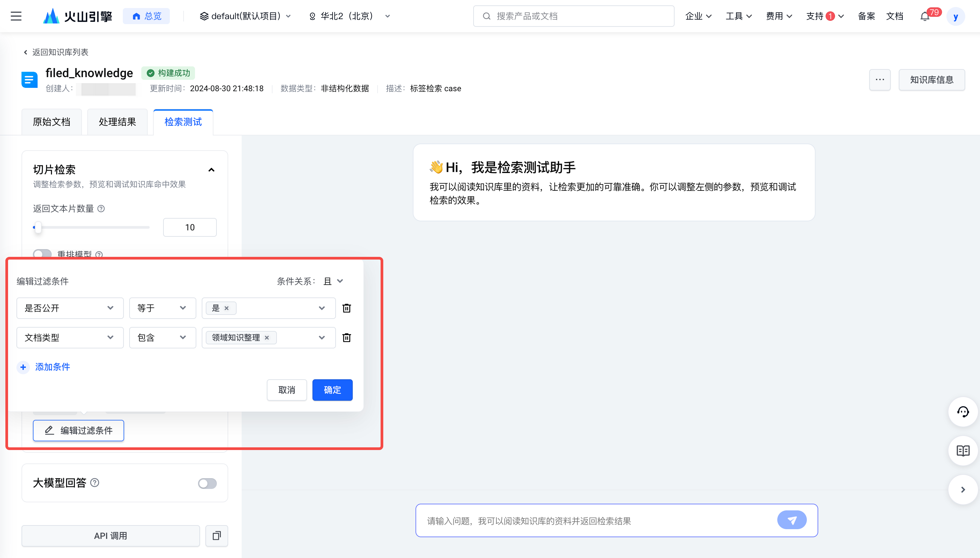Copy the API call with copy icon

click(217, 536)
